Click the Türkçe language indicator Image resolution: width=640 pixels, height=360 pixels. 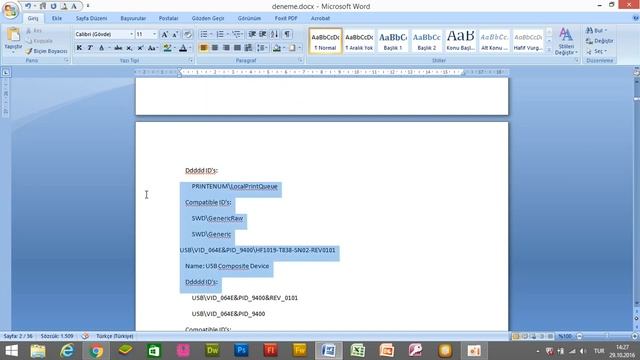coord(115,336)
